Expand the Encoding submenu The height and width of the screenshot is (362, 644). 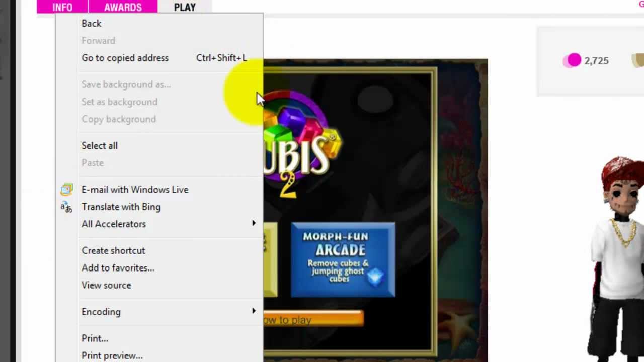(159, 312)
